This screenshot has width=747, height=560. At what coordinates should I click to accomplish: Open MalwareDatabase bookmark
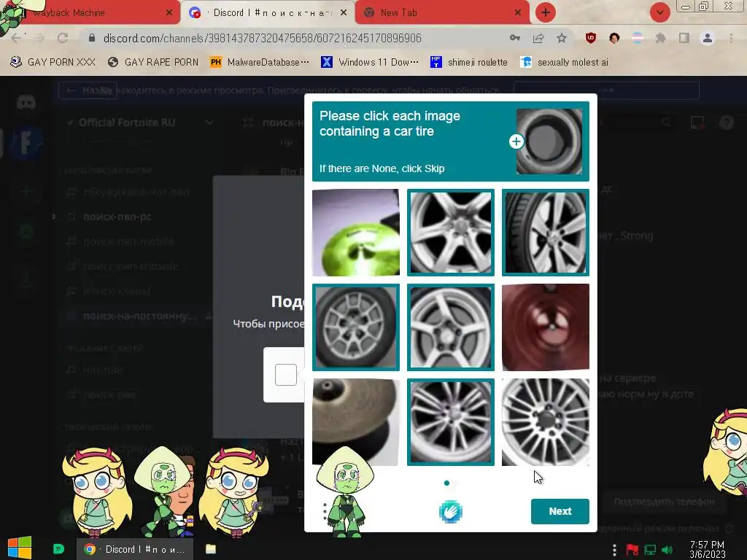(x=260, y=62)
